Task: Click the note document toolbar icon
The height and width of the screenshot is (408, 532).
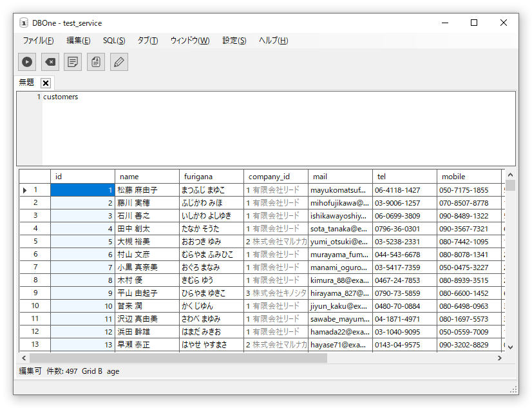Action: tap(73, 62)
